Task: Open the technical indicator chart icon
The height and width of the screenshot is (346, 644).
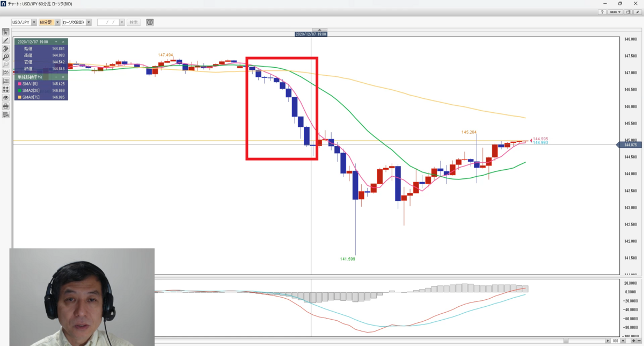Action: tap(6, 73)
